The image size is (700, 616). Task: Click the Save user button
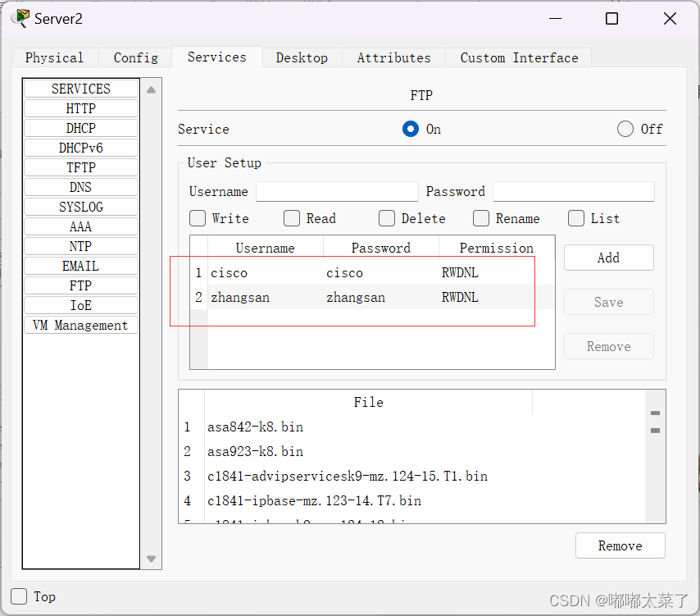608,302
